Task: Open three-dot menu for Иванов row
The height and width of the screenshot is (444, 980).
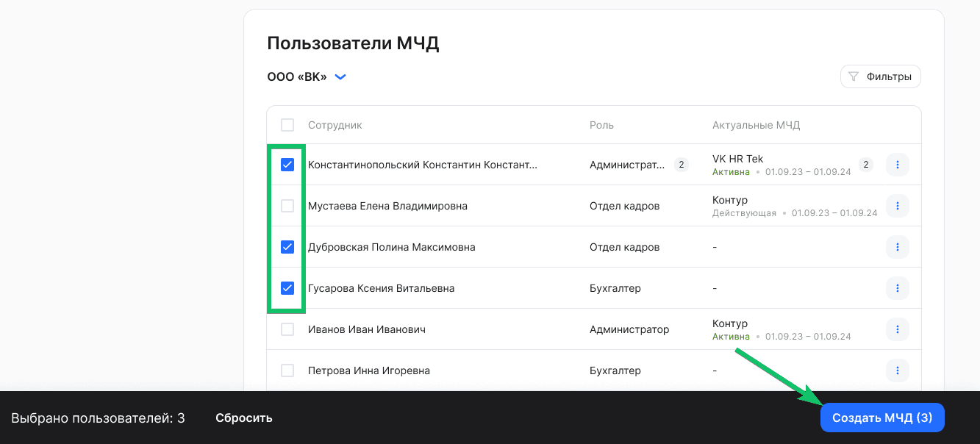Action: [898, 329]
